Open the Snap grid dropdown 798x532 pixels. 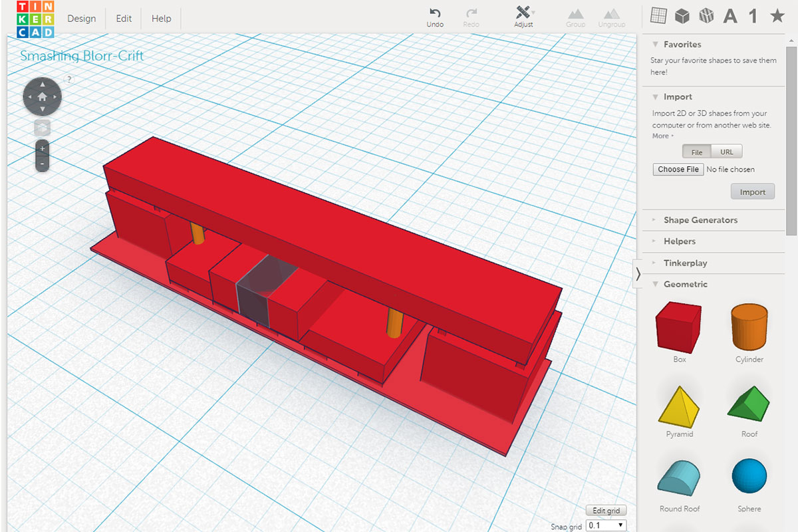coord(606,525)
